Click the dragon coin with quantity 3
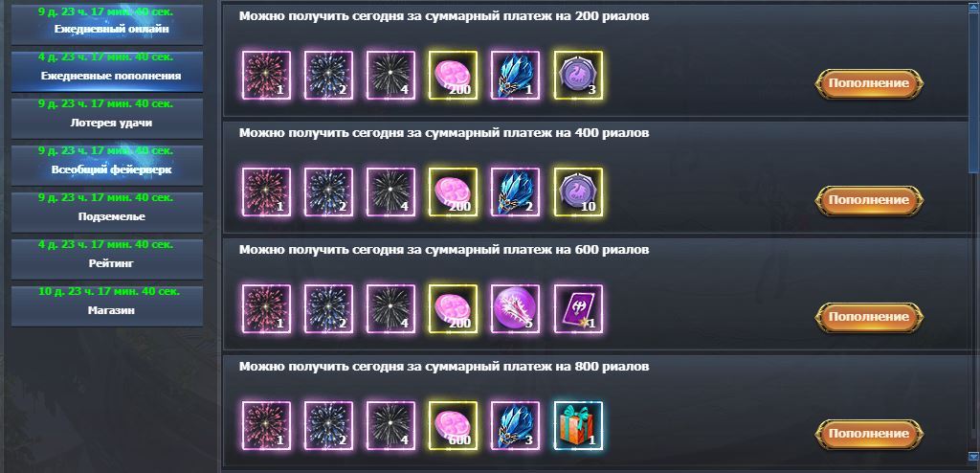Screen dimensions: 980x473 (x=578, y=75)
